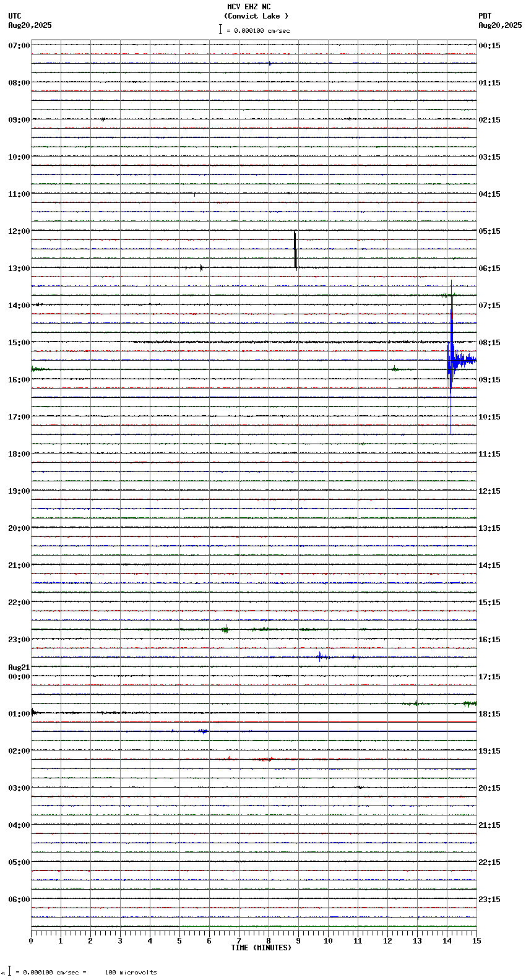Click the 06:00 UTC time label

(x=19, y=900)
